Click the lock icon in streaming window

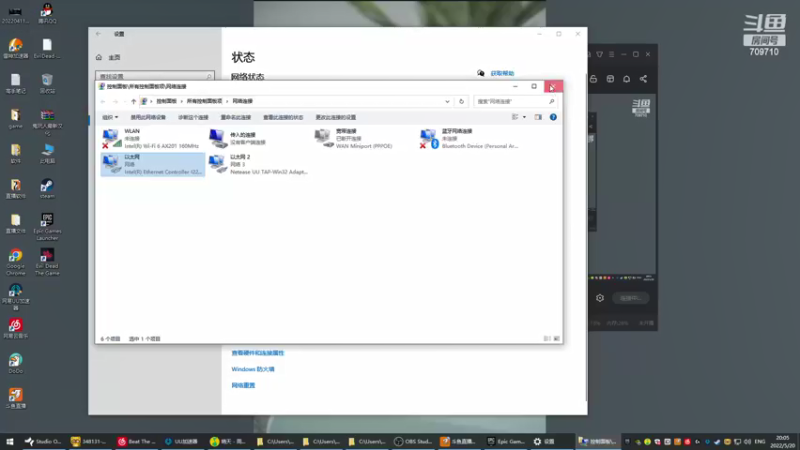coord(593,79)
